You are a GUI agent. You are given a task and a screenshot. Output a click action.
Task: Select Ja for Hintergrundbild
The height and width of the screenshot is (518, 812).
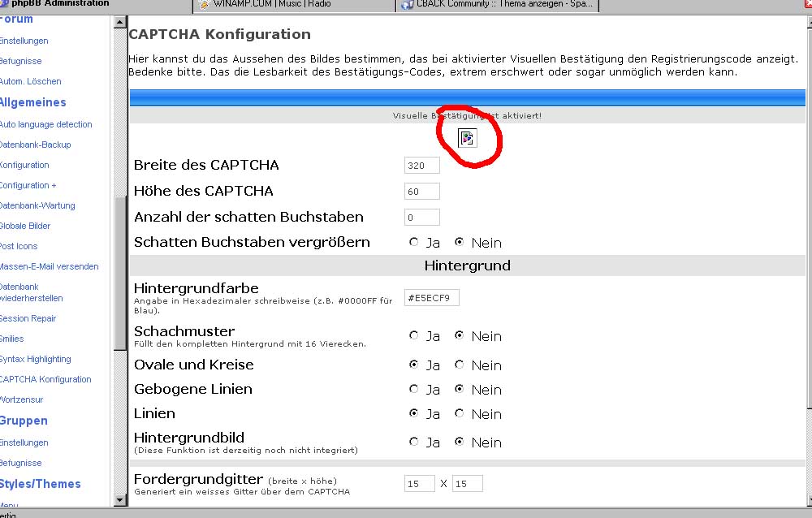click(414, 442)
